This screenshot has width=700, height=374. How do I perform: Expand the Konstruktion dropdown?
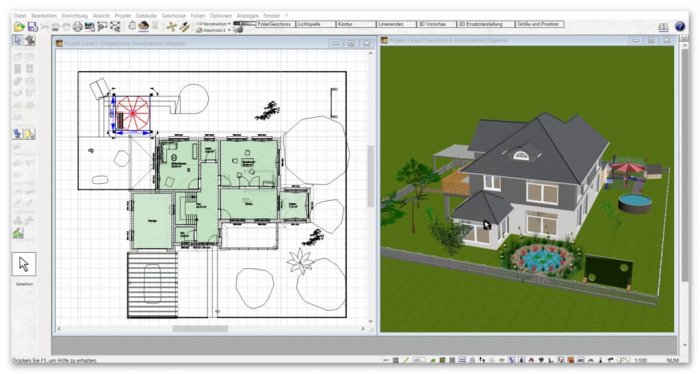(229, 24)
